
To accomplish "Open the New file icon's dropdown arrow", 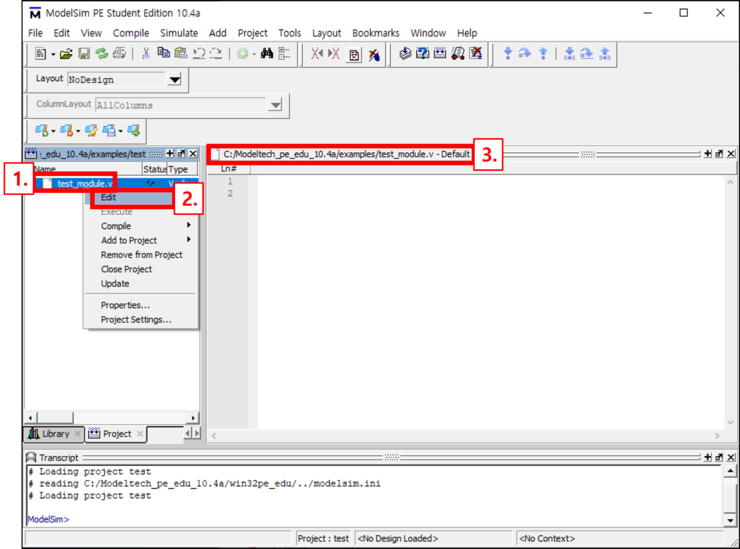I will pyautogui.click(x=53, y=55).
